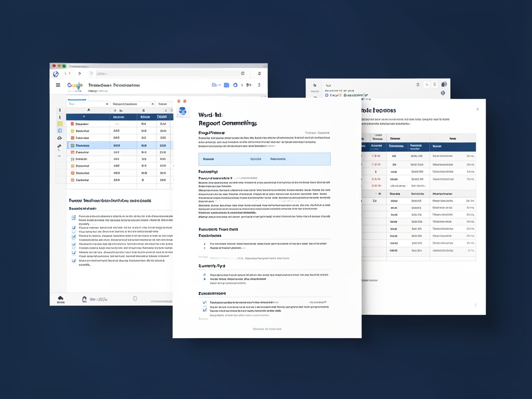Toggle the second checkbox in the left window's checklist
Image resolution: width=532 pixels, height=399 pixels.
(x=74, y=228)
